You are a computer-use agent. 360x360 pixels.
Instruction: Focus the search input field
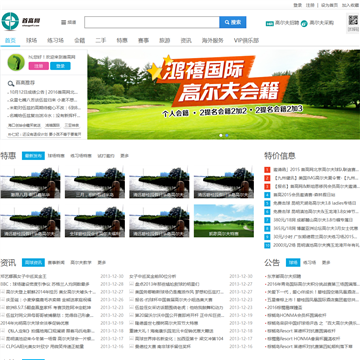coord(152,22)
